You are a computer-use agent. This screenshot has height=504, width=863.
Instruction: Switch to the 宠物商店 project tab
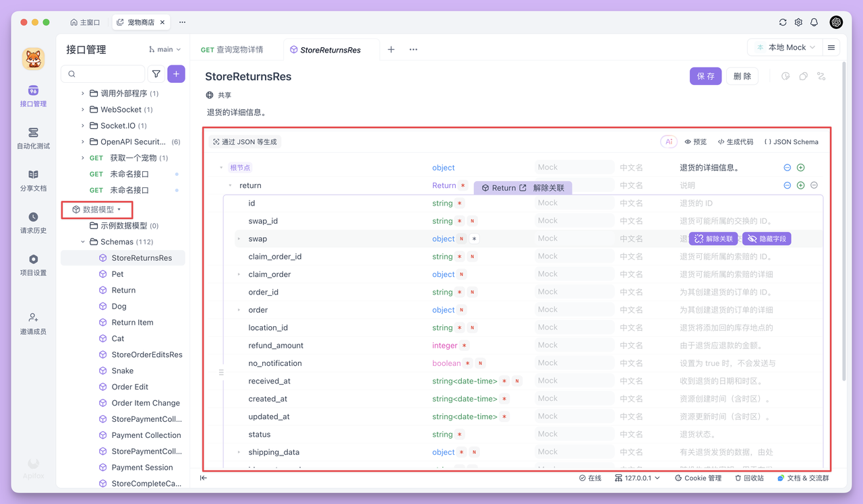[x=141, y=22]
